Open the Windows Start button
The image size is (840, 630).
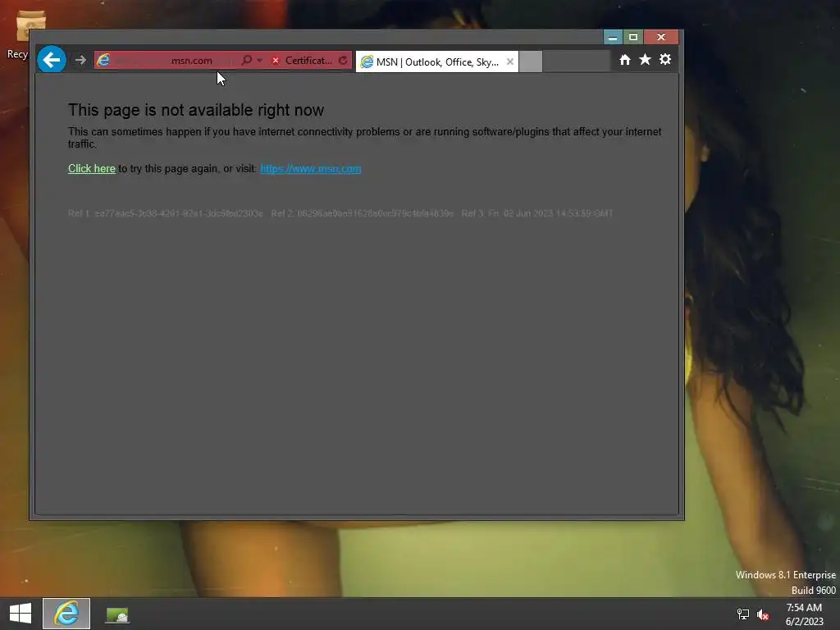21,614
